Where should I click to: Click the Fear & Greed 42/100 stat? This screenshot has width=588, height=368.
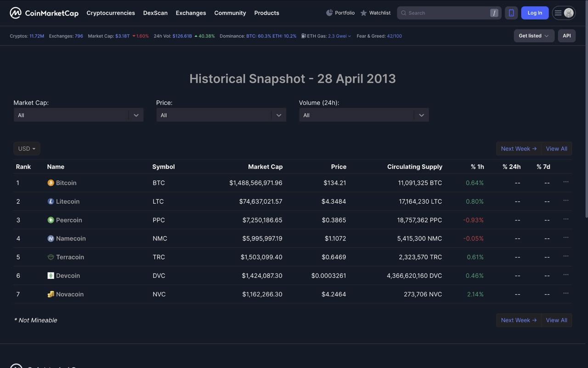[379, 36]
